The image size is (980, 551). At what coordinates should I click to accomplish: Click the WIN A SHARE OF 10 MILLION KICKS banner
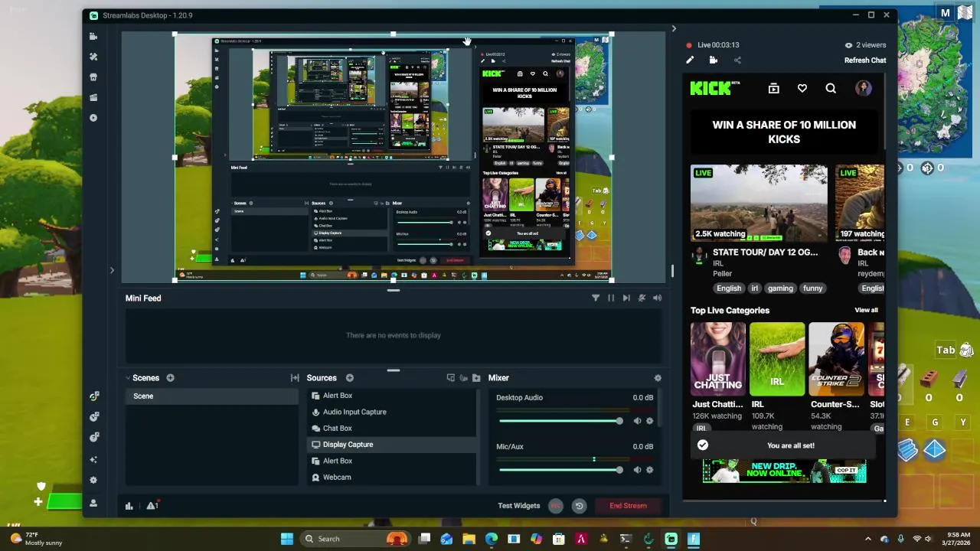tap(784, 132)
